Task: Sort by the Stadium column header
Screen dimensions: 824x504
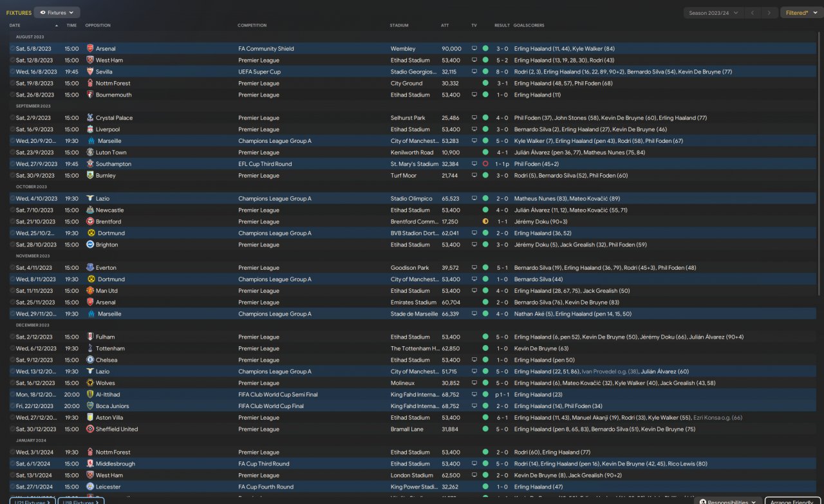Action: pos(399,26)
